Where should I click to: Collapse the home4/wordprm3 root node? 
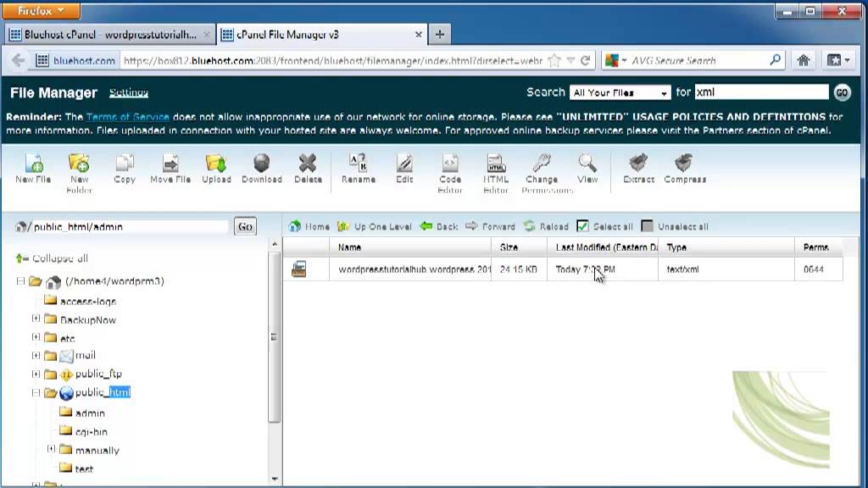(20, 281)
